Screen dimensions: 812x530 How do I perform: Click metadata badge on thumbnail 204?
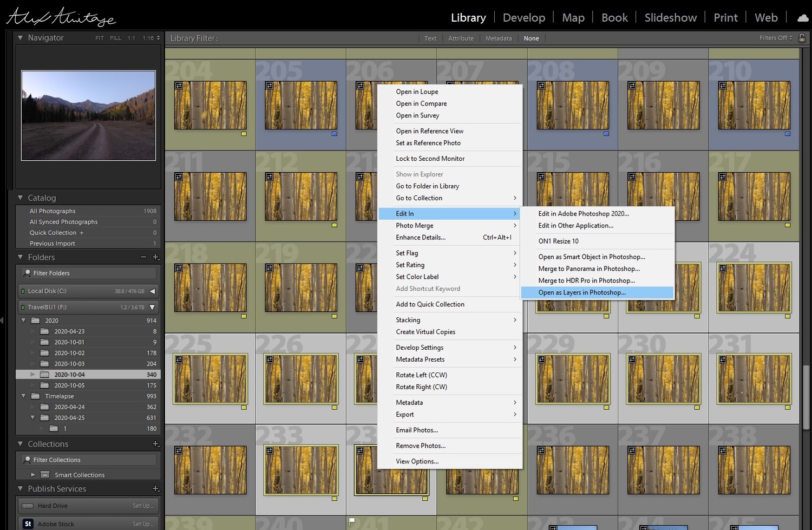(179, 86)
